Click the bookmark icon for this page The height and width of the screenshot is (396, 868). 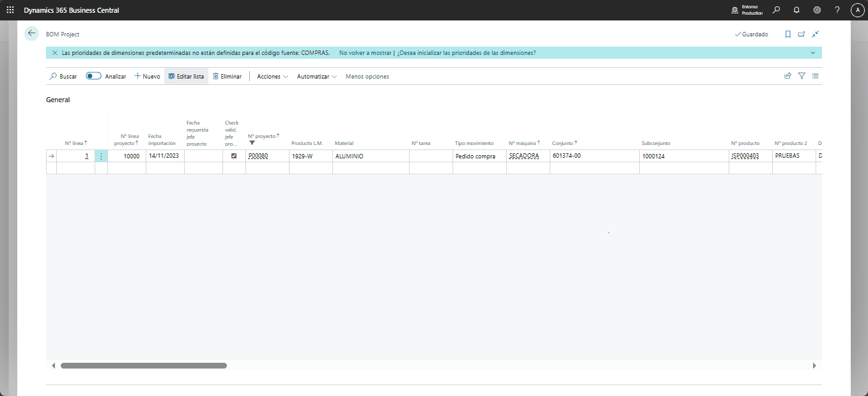[788, 34]
